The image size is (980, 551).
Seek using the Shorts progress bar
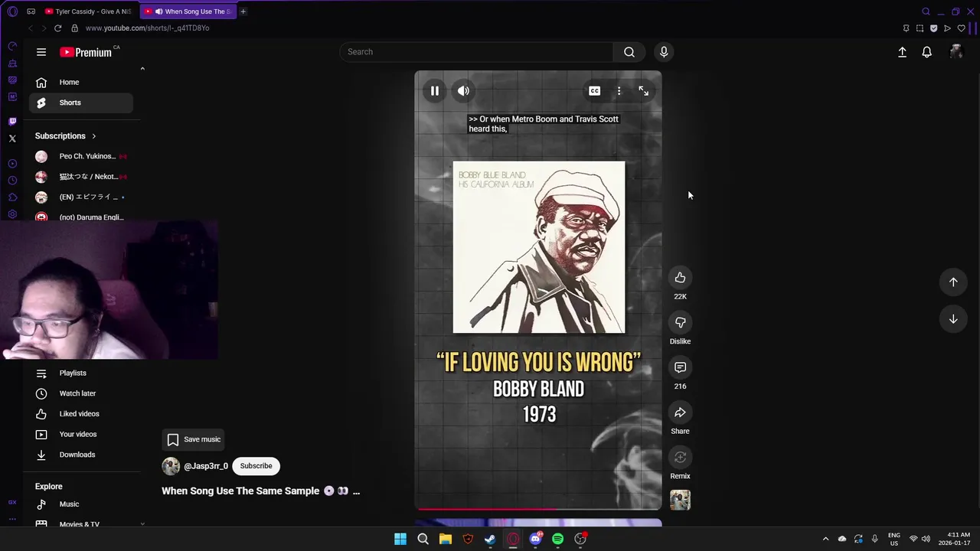[x=538, y=508]
